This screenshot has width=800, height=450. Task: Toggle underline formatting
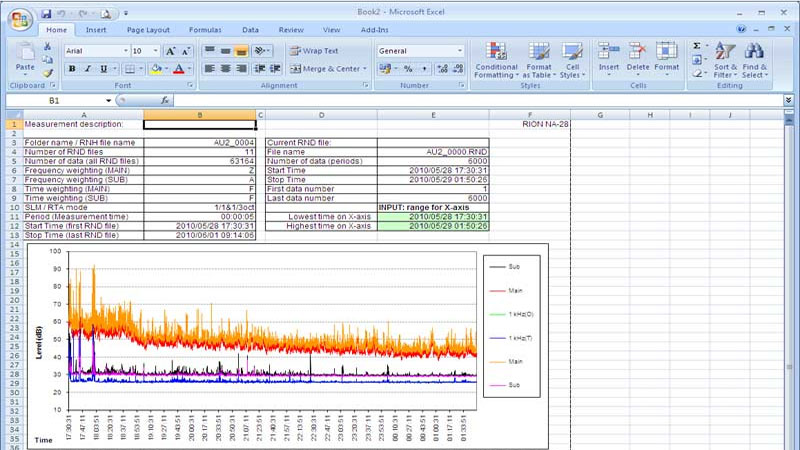(104, 69)
